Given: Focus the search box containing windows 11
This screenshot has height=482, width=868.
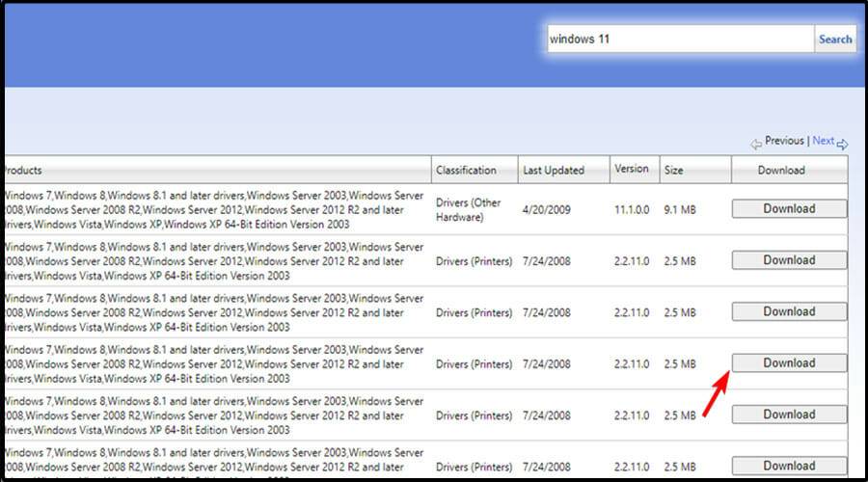Looking at the screenshot, I should [679, 40].
